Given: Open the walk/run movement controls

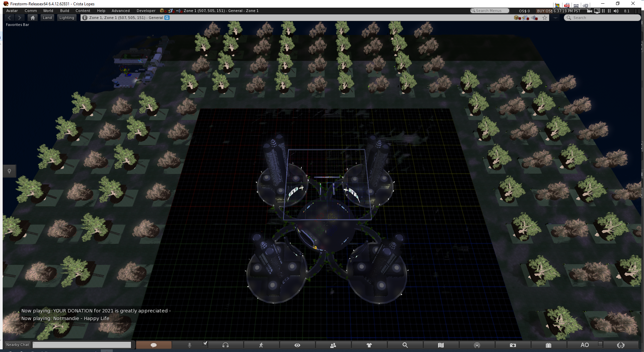Looking at the screenshot, I should [x=261, y=345].
